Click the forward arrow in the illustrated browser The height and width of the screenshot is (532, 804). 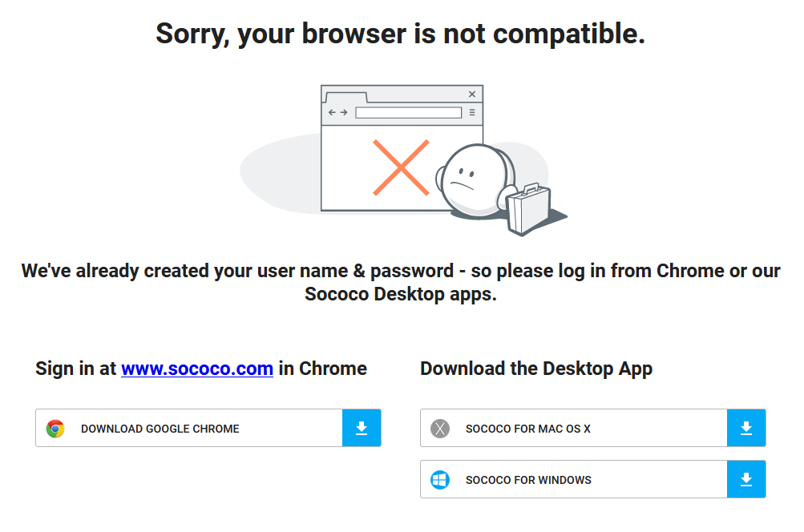[344, 113]
